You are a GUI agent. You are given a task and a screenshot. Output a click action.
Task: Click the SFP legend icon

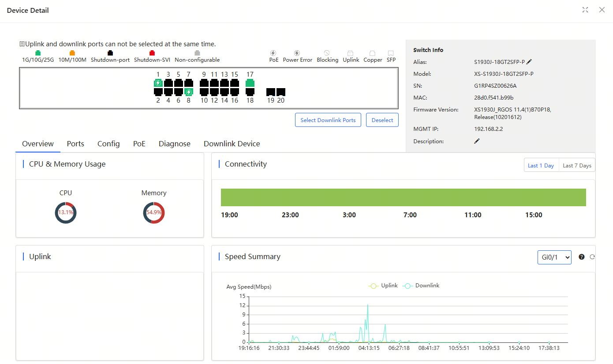click(391, 53)
